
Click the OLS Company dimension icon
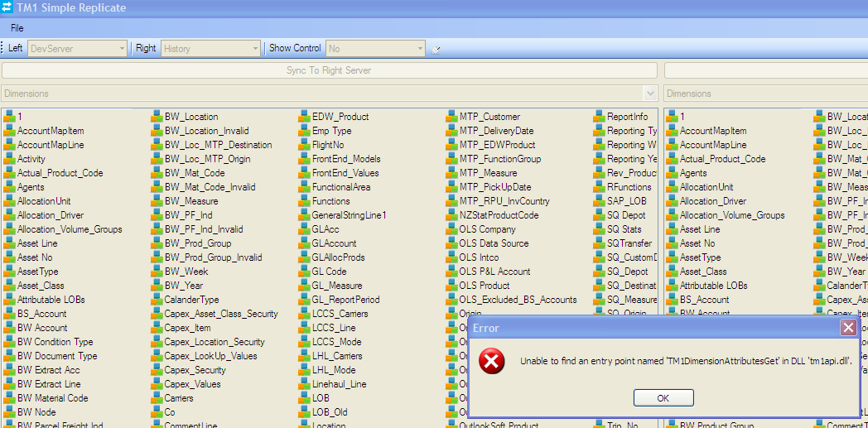point(451,229)
